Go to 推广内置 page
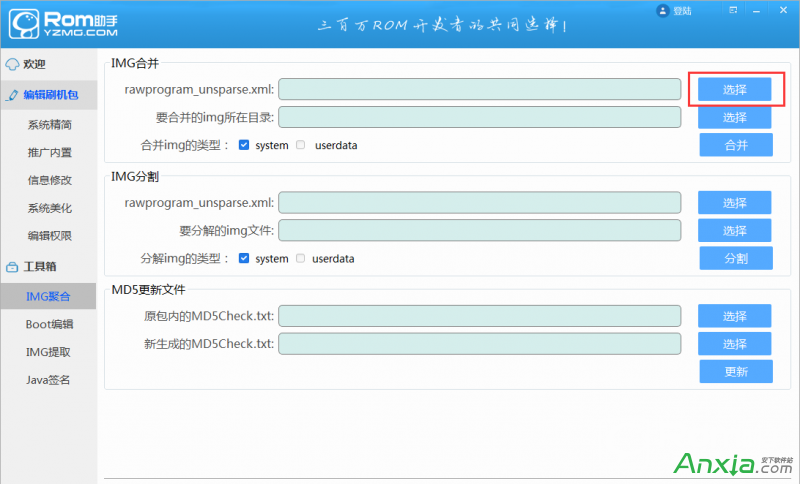The height and width of the screenshot is (484, 800). (49, 152)
